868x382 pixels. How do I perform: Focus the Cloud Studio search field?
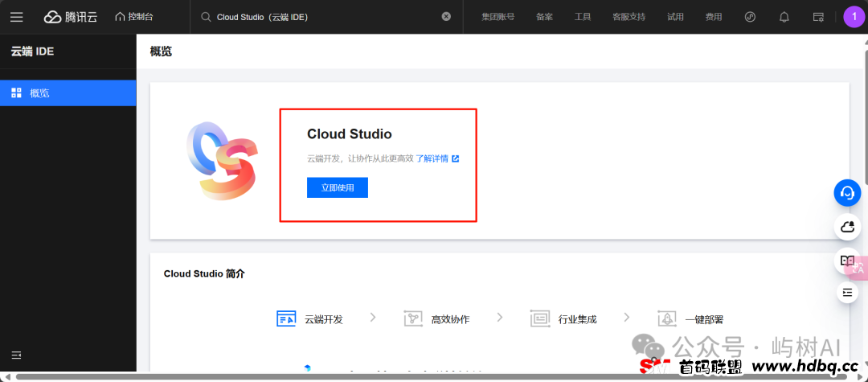[x=326, y=17]
